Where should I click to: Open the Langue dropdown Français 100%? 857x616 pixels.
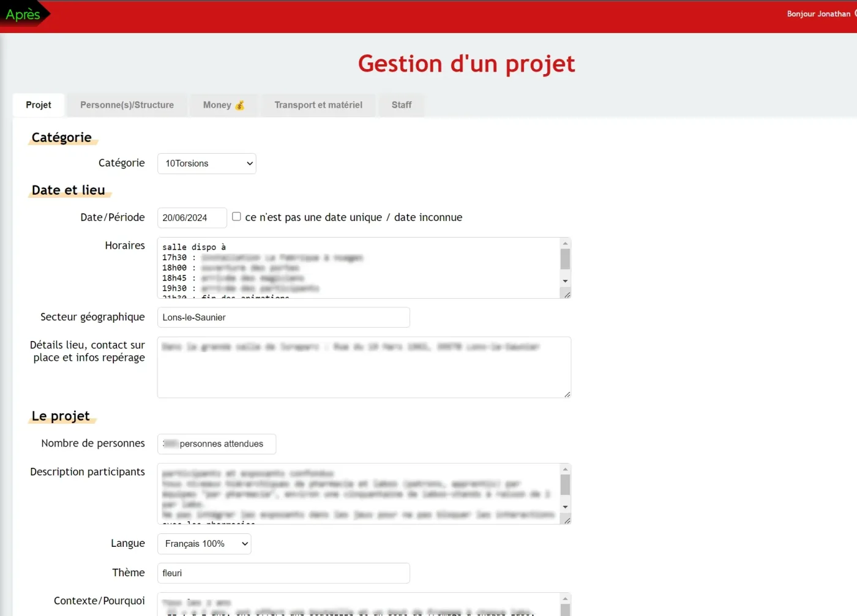[204, 544]
